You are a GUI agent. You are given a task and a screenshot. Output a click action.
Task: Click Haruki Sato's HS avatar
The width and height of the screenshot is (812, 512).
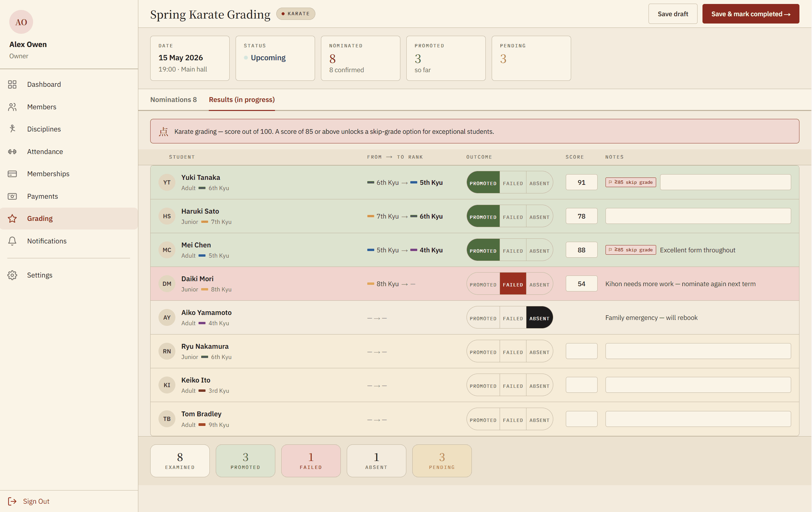point(167,216)
